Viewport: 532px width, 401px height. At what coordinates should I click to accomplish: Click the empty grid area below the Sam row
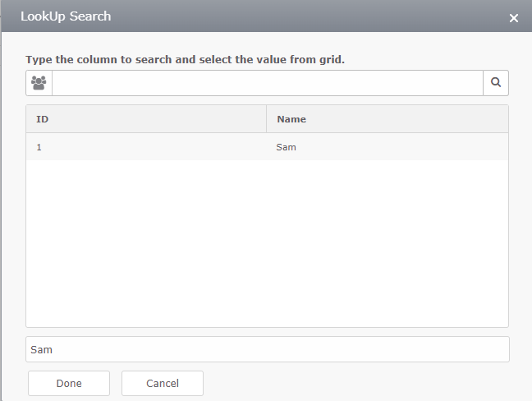coord(267,243)
